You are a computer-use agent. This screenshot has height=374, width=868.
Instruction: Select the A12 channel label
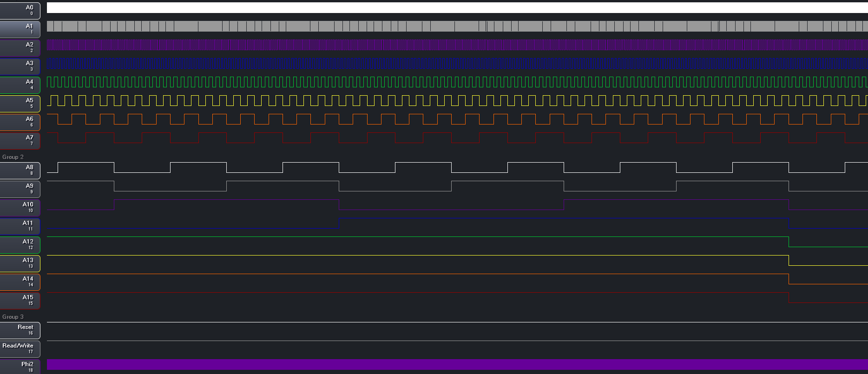click(x=20, y=244)
